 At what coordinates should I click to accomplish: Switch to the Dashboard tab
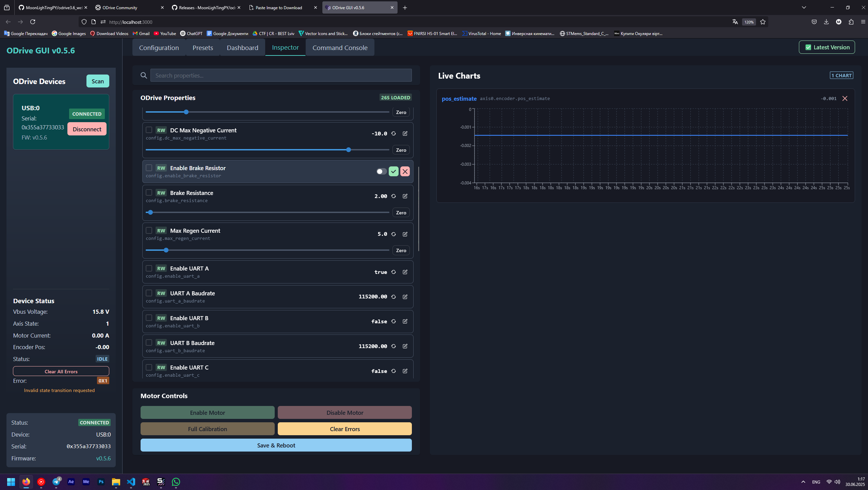tap(242, 48)
